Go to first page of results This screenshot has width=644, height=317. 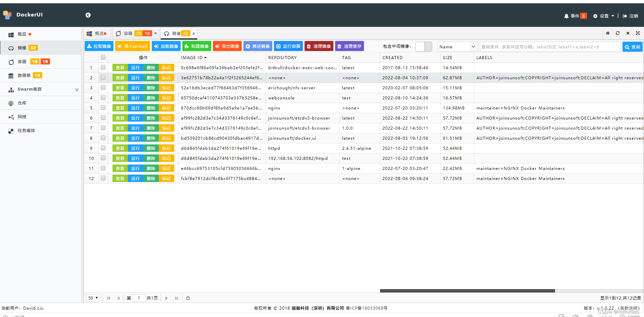tap(108, 298)
